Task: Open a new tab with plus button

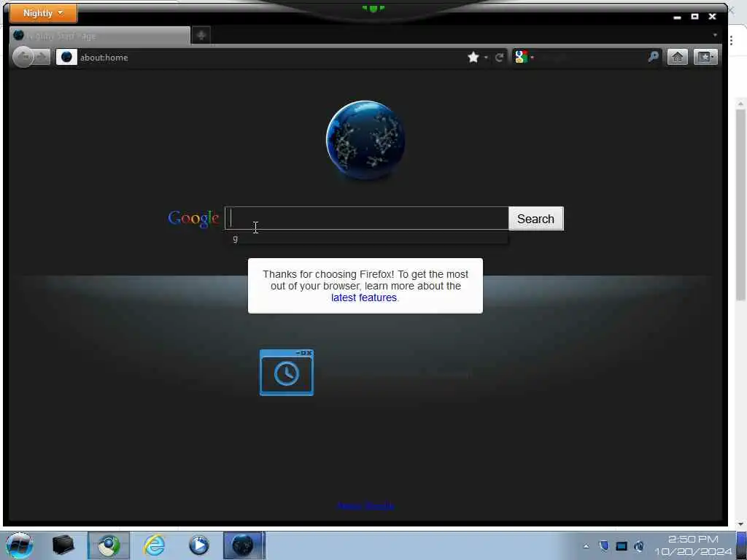Action: tap(201, 35)
